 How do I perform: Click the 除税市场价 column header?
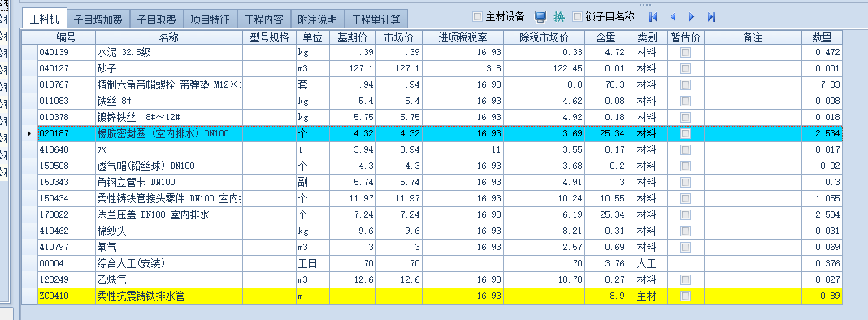pyautogui.click(x=545, y=37)
